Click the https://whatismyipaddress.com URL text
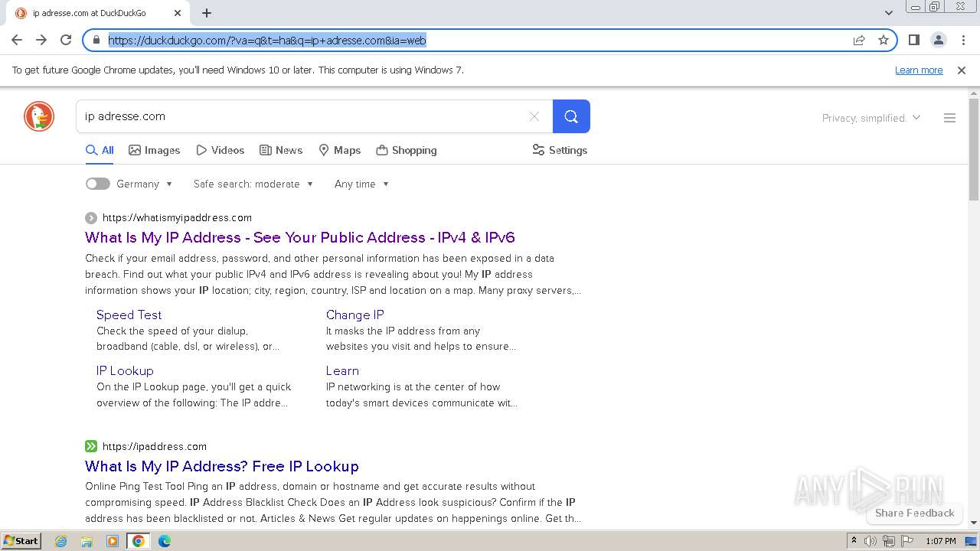This screenshot has width=980, height=551. (x=177, y=217)
